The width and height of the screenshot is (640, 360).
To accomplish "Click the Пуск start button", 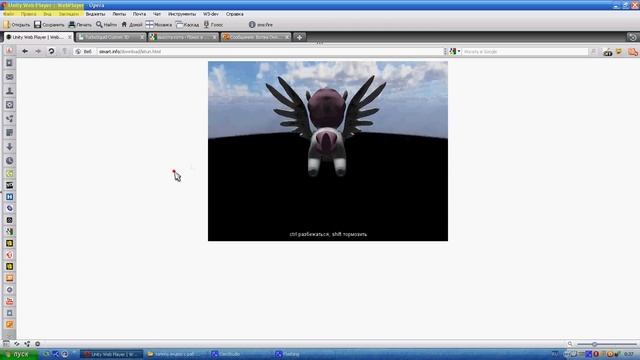I will point(19,354).
